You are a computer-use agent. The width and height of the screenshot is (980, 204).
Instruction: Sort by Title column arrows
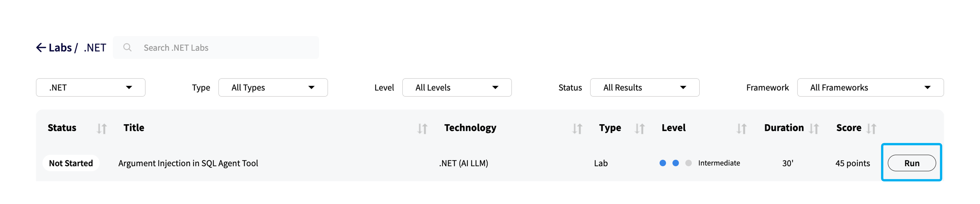(x=422, y=129)
